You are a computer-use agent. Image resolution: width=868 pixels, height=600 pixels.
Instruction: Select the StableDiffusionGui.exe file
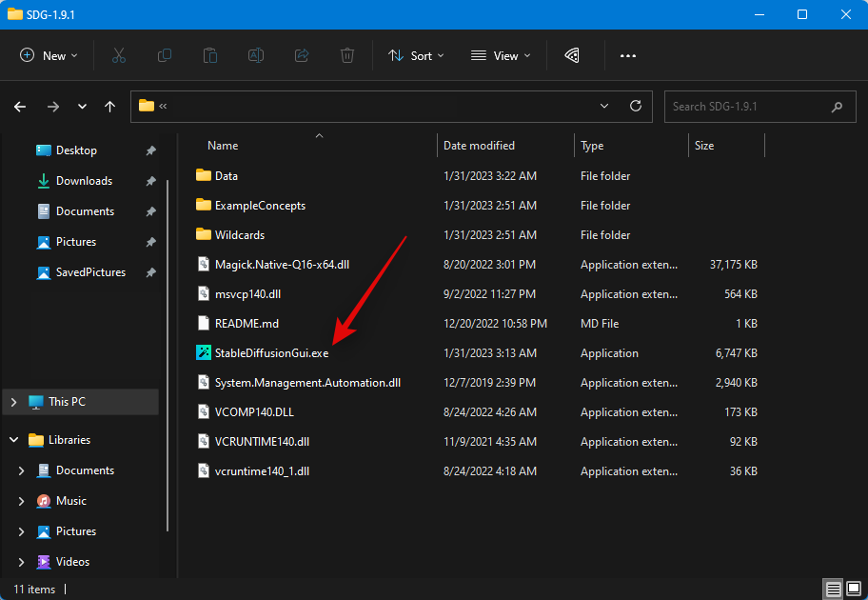271,353
